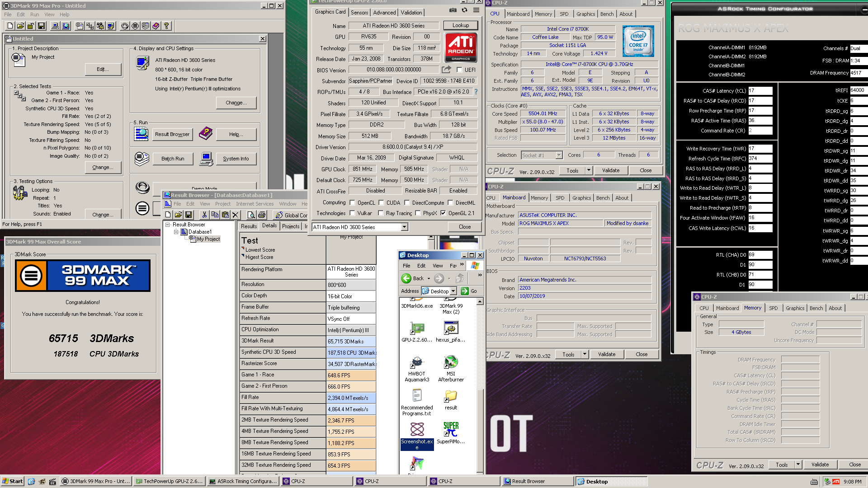The width and height of the screenshot is (868, 488).
Task: Switch to Advanced tab in GPU-Z
Action: coord(385,13)
